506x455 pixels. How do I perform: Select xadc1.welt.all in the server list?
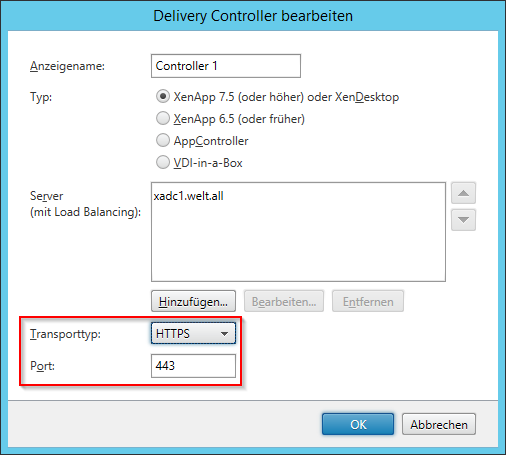pos(188,196)
